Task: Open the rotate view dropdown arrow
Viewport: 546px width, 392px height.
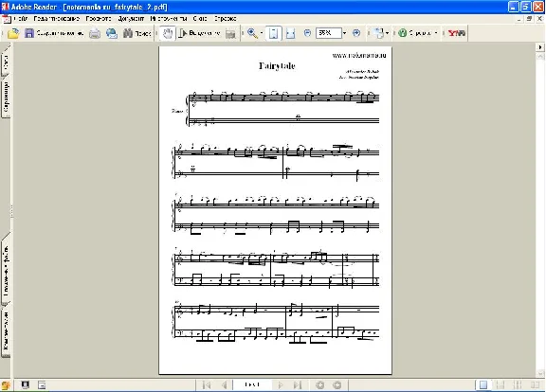Action: pos(387,33)
